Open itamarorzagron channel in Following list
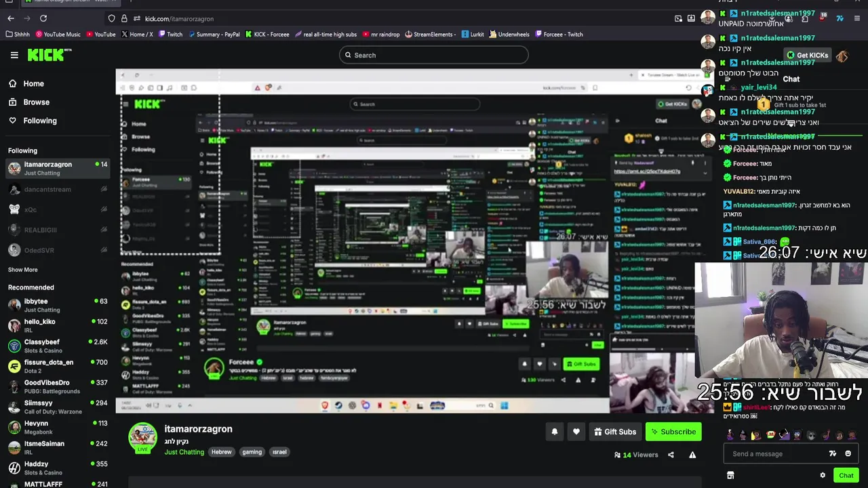 tap(57, 168)
